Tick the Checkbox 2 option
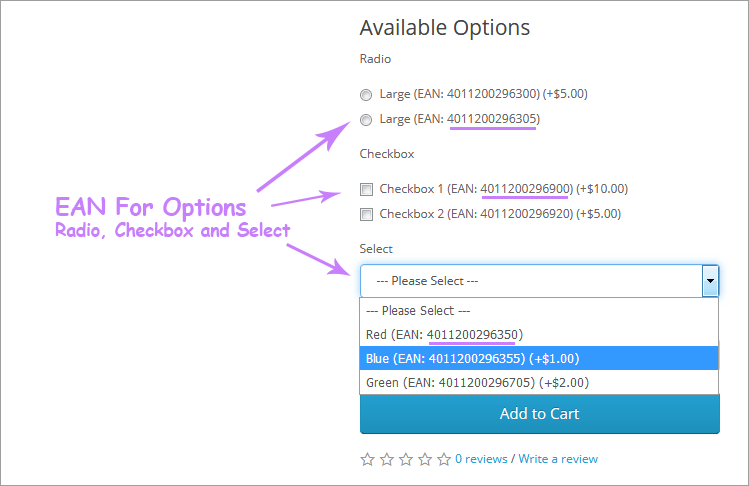Viewport: 749px width, 486px height. [366, 215]
